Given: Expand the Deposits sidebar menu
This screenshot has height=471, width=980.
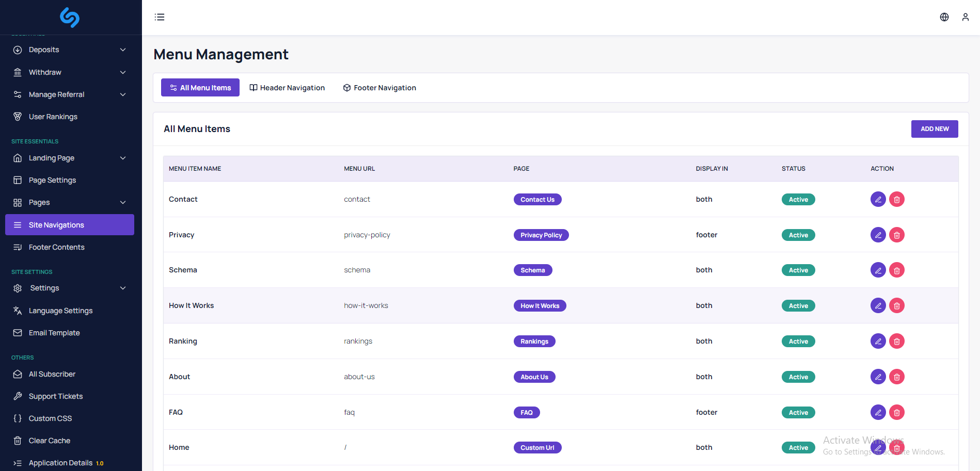Looking at the screenshot, I should tap(70, 50).
